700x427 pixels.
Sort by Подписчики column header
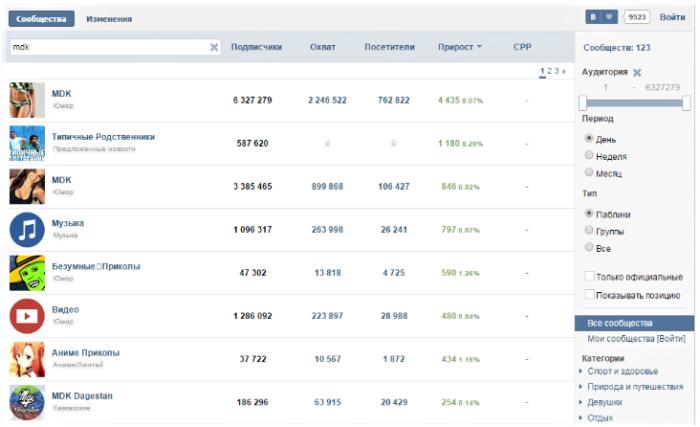256,47
